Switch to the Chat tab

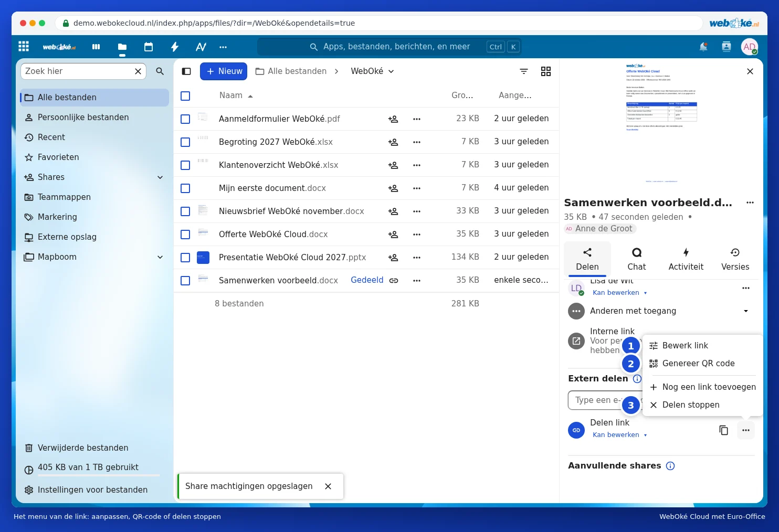(x=637, y=259)
